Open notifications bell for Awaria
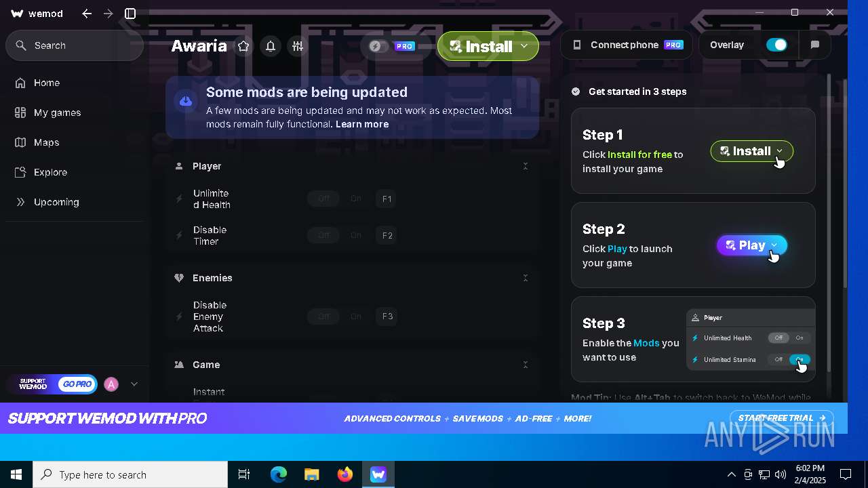This screenshot has width=868, height=488. tap(271, 46)
